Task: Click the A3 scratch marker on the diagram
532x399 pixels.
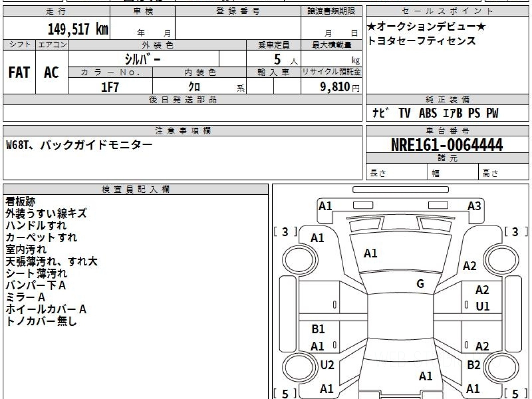Action: [x=474, y=206]
